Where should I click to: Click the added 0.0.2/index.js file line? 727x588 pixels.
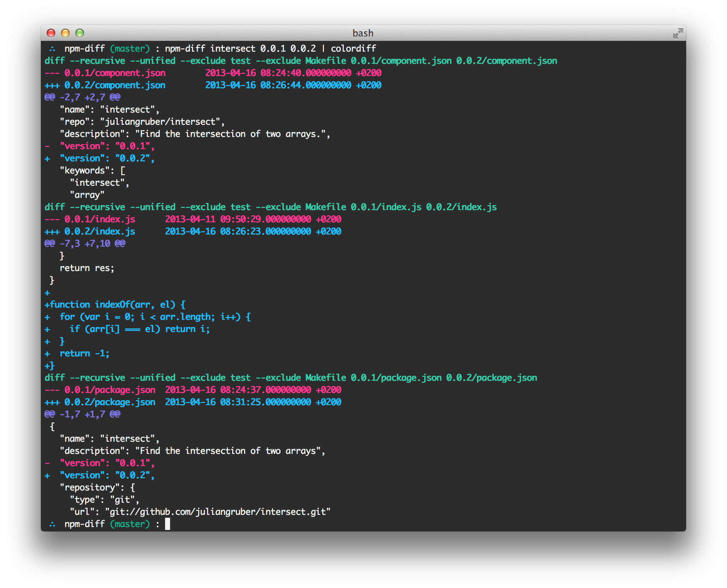click(193, 231)
